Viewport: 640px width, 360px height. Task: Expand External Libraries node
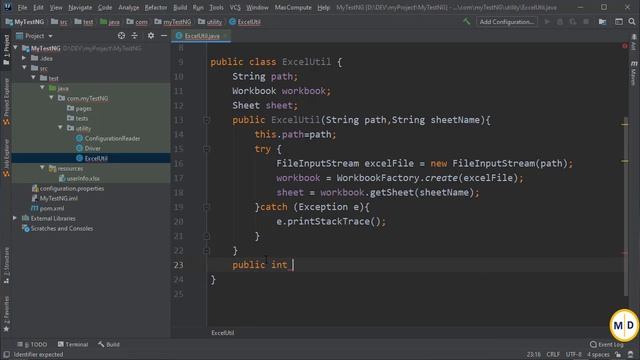click(x=15, y=218)
